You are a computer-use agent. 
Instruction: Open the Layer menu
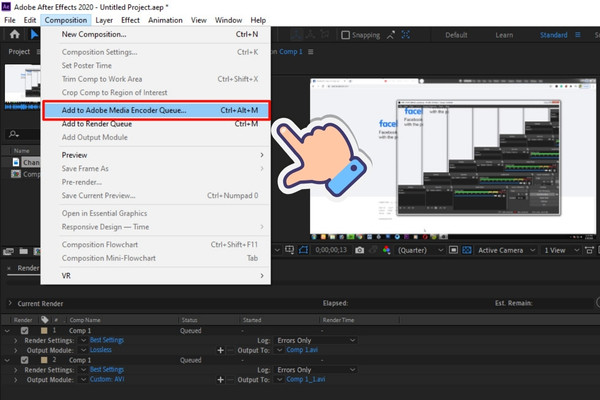[104, 20]
